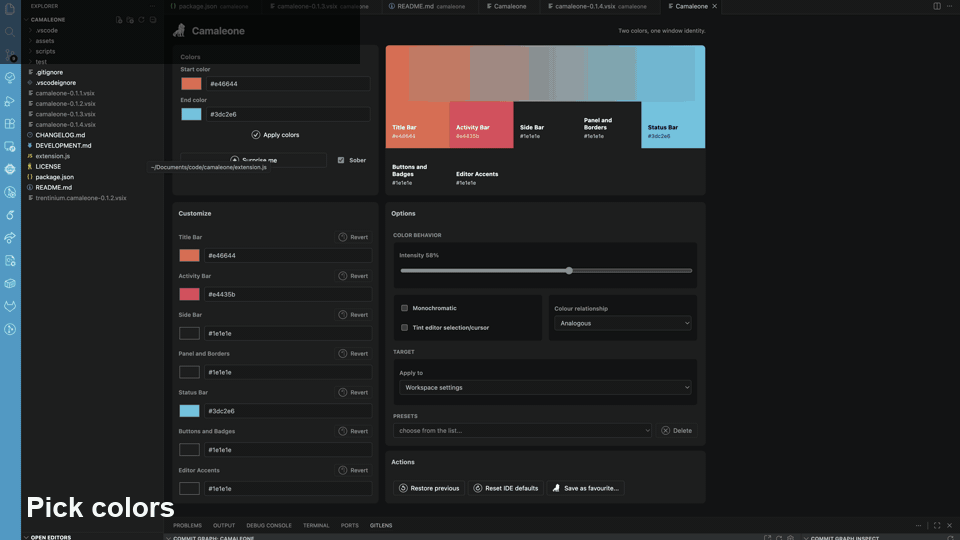Image resolution: width=960 pixels, height=540 pixels.
Task: Revert the Side Bar color
Action: click(353, 315)
